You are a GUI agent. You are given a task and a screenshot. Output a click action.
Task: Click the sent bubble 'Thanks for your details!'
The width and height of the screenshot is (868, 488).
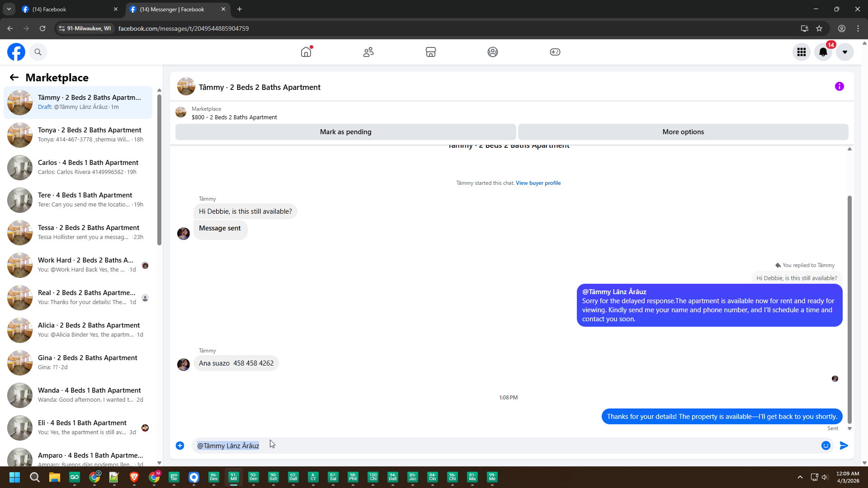[722, 417]
